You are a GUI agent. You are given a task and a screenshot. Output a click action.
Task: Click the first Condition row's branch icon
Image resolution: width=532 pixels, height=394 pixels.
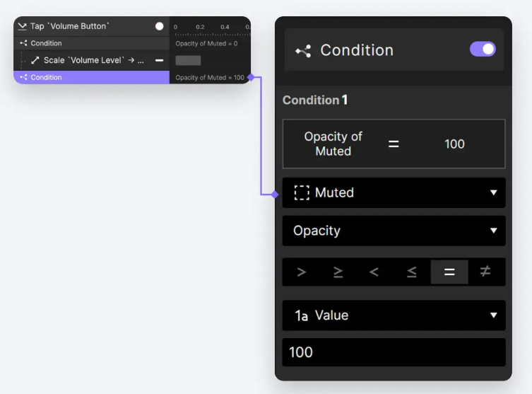pos(23,43)
